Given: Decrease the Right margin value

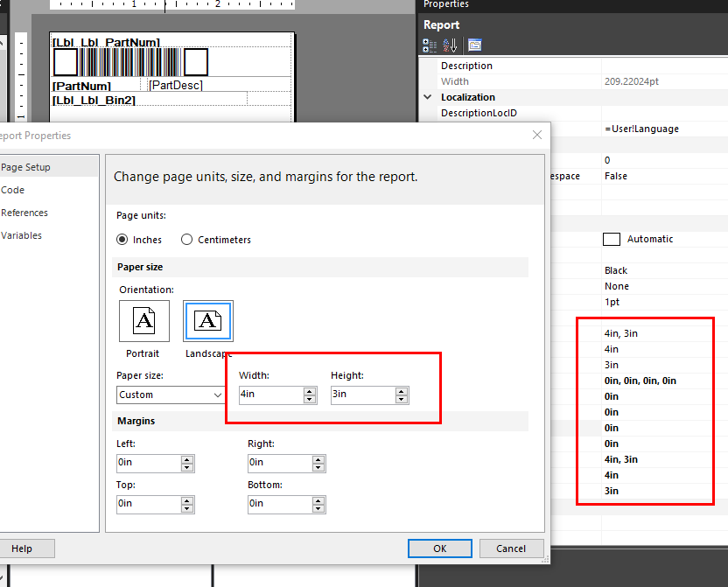Looking at the screenshot, I should [318, 468].
